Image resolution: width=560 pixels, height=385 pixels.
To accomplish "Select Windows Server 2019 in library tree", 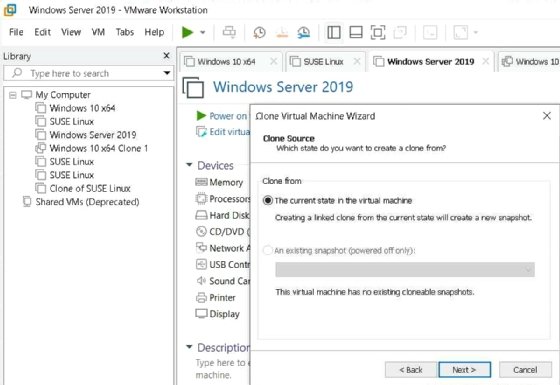I will coord(93,135).
